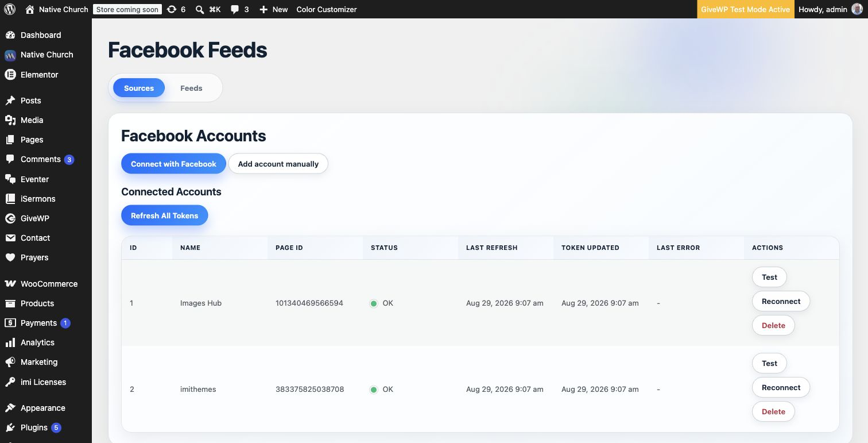This screenshot has height=443, width=868.
Task: Click the iSermons book icon
Action: [x=10, y=199]
